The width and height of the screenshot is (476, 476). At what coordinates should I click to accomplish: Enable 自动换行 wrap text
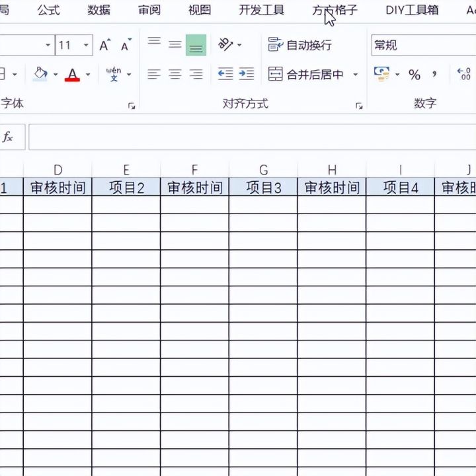tap(299, 45)
